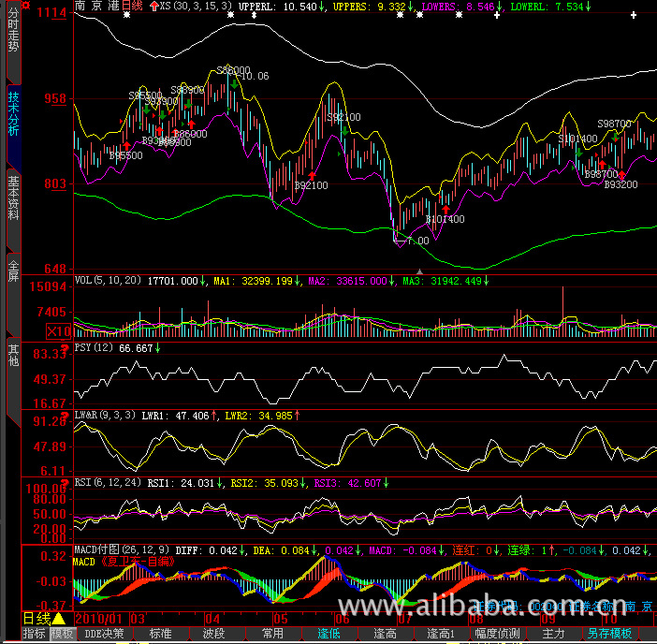
Task: Click the DDE决策 template button
Action: [x=104, y=634]
